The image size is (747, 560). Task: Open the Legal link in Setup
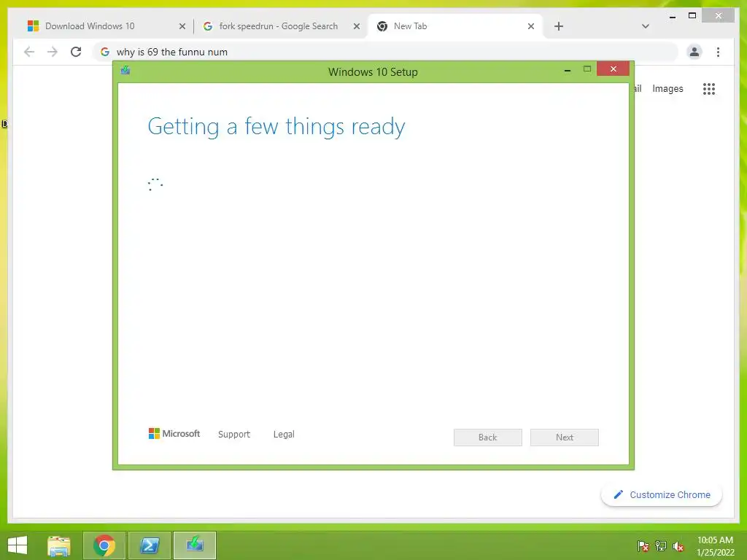[284, 435]
